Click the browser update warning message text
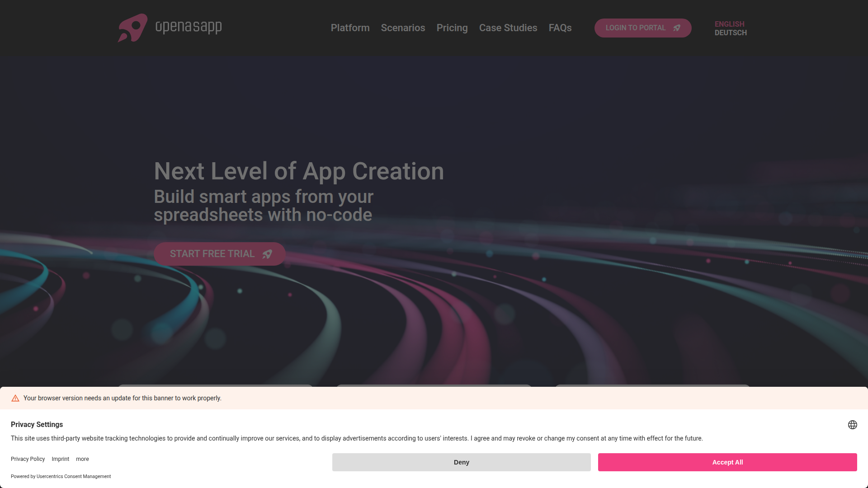The width and height of the screenshot is (868, 488). 123,398
